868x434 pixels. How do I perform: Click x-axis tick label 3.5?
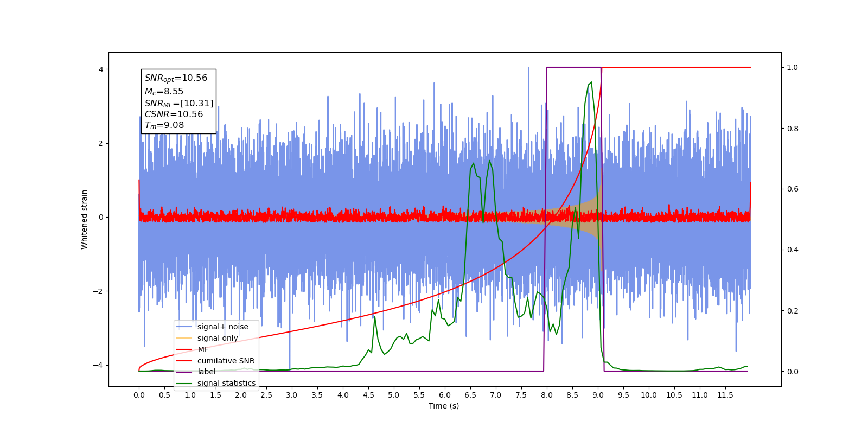[317, 395]
